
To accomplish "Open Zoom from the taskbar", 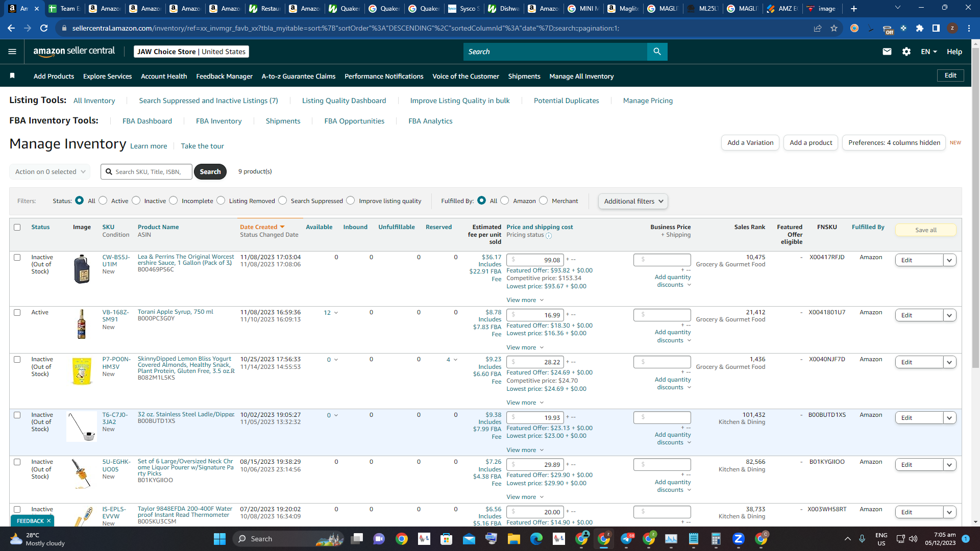I will tap(738, 539).
